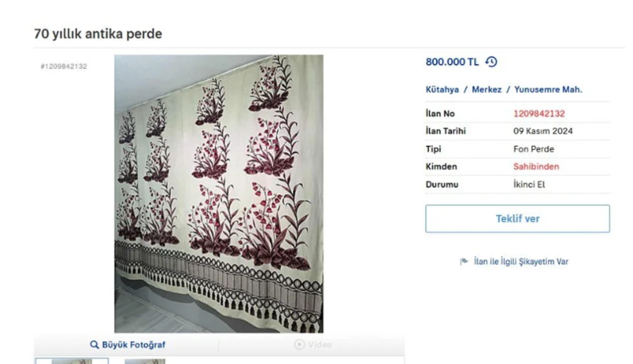Select the first photo thumbnail
633x364 pixels.
coord(72,361)
